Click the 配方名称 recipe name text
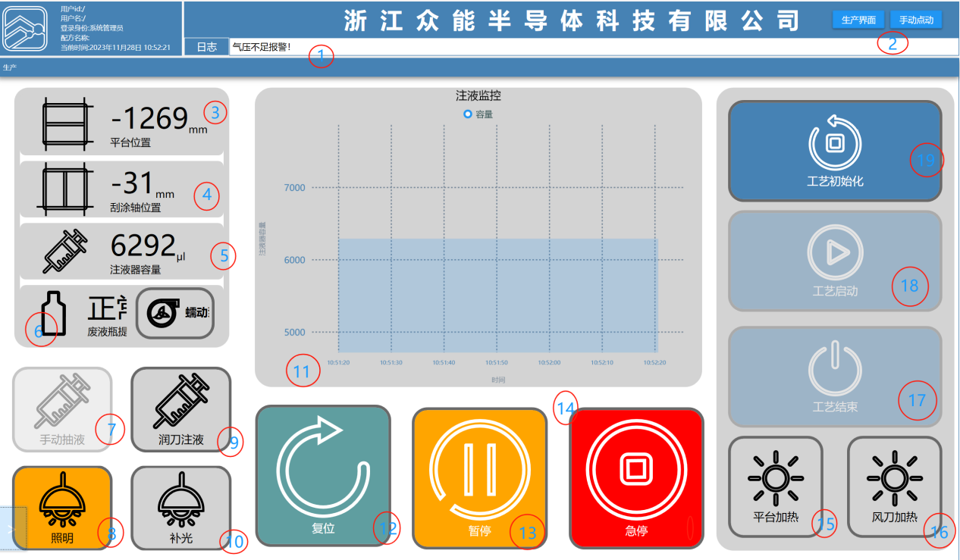960x560 pixels. [75, 38]
